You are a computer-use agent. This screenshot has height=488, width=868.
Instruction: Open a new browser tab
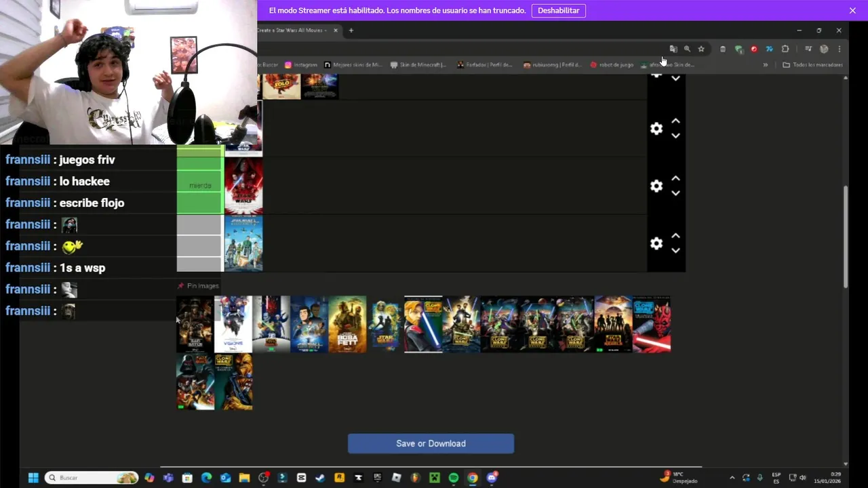point(351,30)
